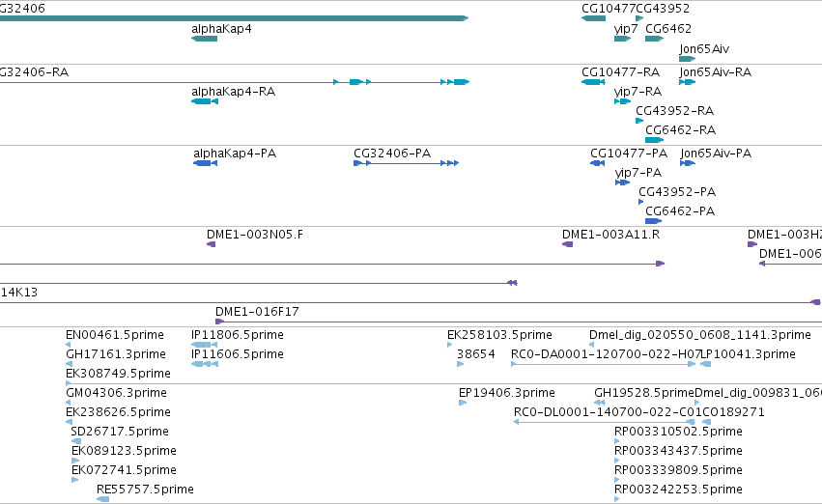Click the CG32406-RA transcript label
Image resolution: width=822 pixels, height=504 pixels.
[x=34, y=71]
